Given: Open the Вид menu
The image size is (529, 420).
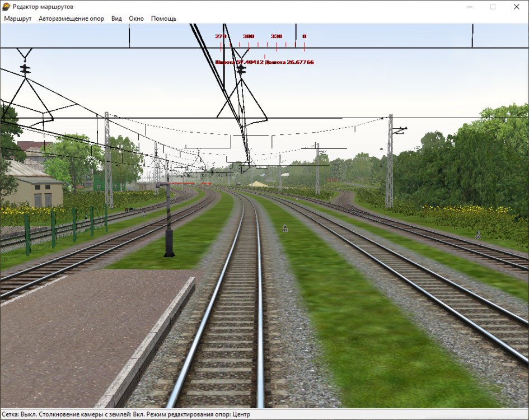Looking at the screenshot, I should [x=116, y=18].
